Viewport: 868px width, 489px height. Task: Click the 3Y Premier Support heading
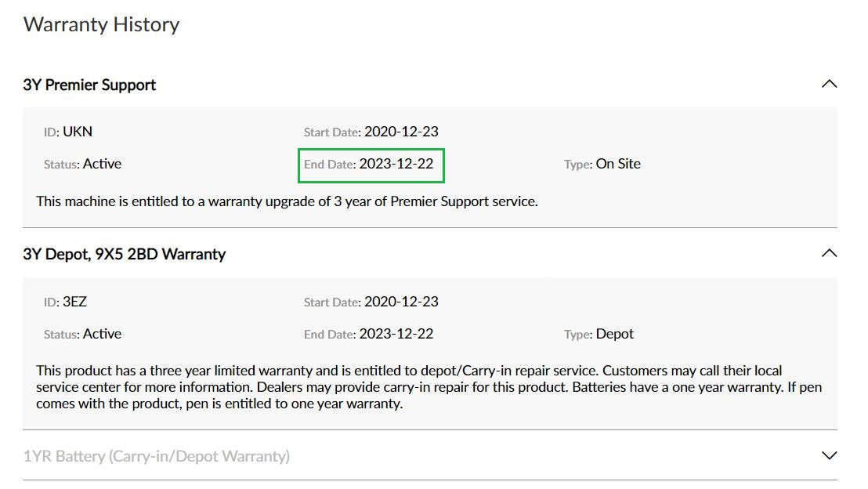tap(89, 85)
